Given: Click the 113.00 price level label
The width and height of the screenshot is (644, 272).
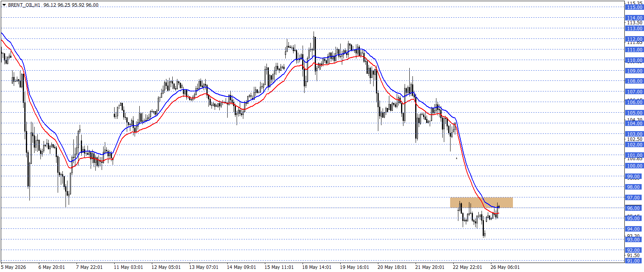Looking at the screenshot, I should pyautogui.click(x=634, y=28).
